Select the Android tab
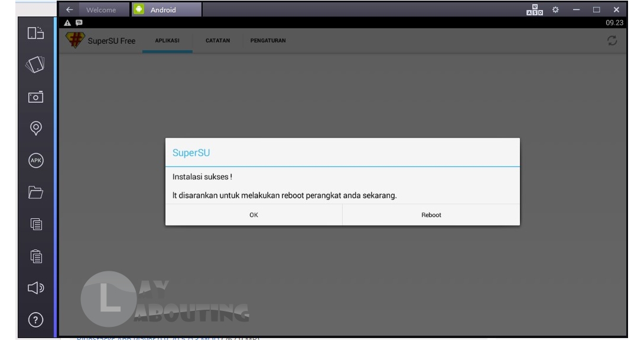This screenshot has width=644, height=341. (x=167, y=10)
